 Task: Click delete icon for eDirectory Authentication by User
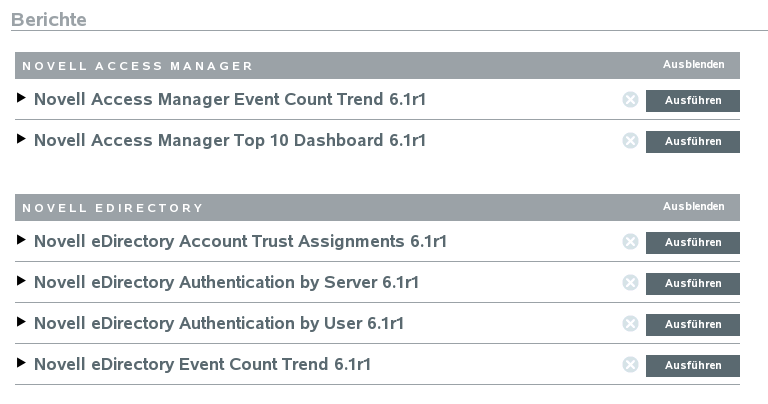click(630, 324)
